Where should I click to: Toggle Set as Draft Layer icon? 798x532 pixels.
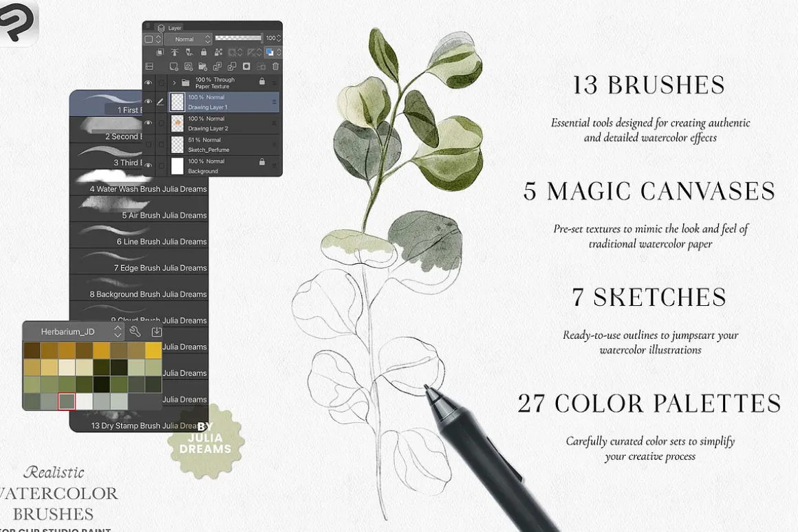click(188, 52)
